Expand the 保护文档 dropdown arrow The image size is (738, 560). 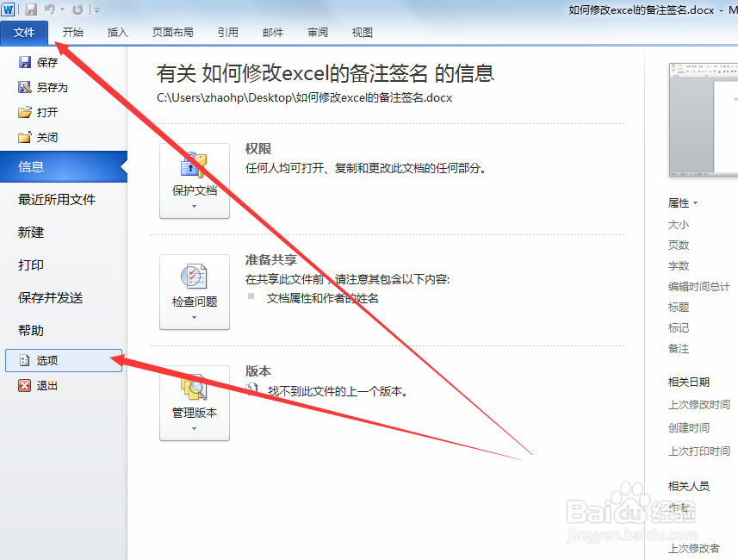[x=194, y=206]
